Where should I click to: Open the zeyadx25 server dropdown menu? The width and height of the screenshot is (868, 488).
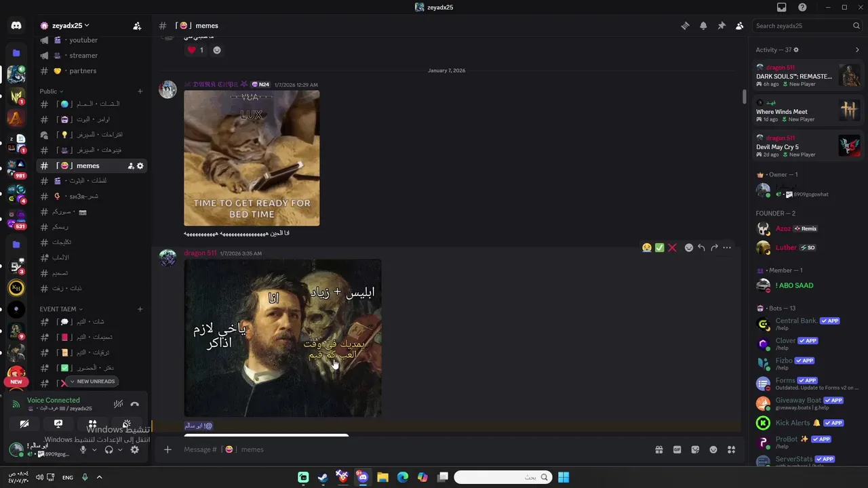(x=71, y=26)
